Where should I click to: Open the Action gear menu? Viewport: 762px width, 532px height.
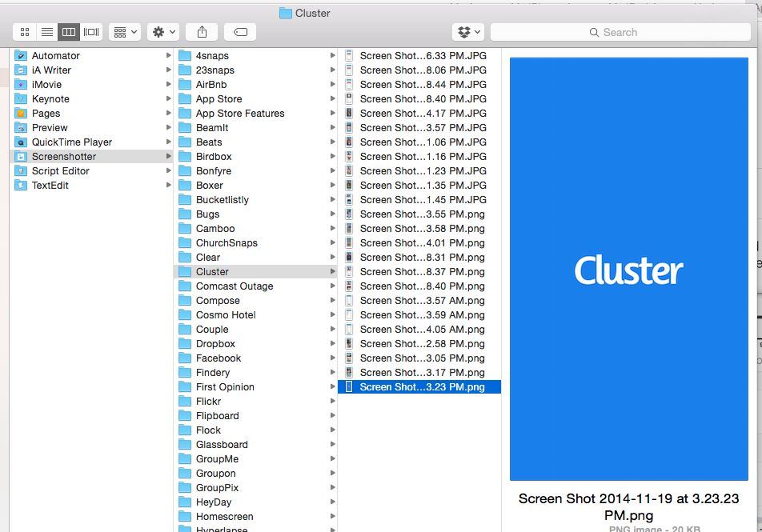click(x=163, y=32)
